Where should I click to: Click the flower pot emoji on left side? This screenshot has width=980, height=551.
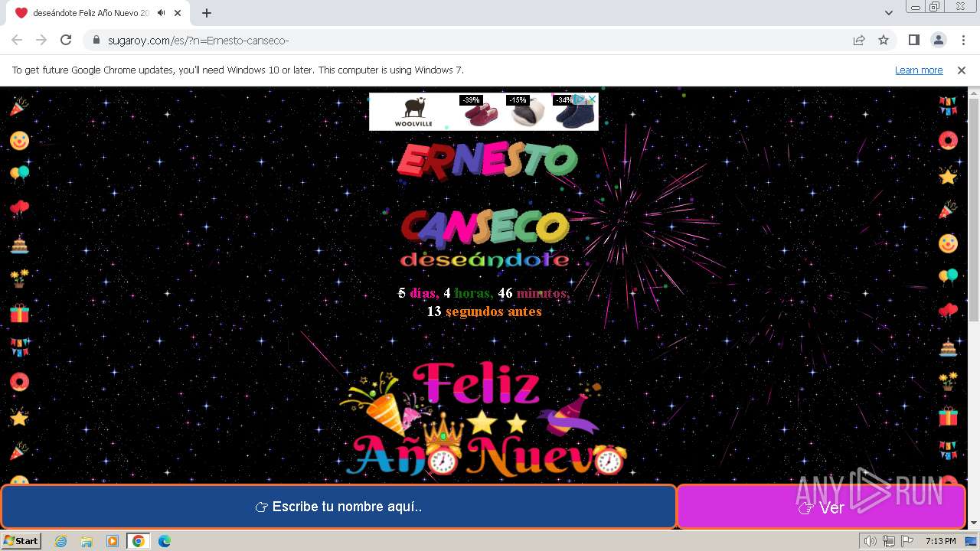[x=19, y=278]
